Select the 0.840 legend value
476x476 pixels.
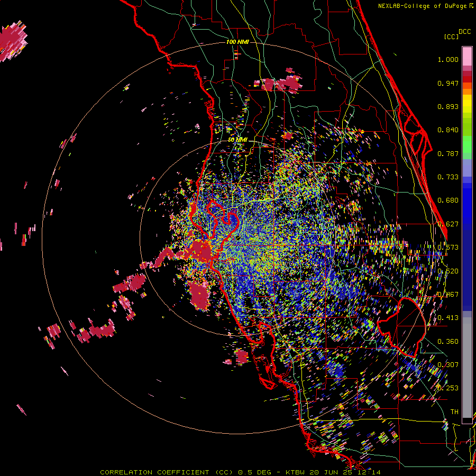click(x=448, y=130)
